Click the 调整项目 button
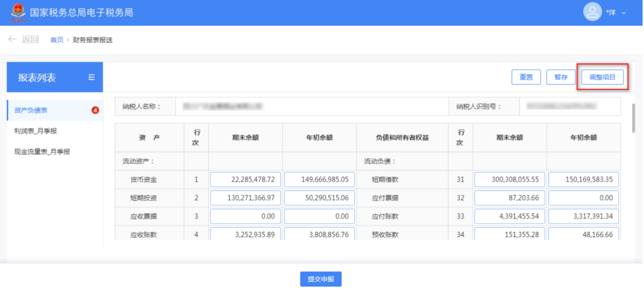Image resolution: width=644 pixels, height=293 pixels. pos(602,77)
